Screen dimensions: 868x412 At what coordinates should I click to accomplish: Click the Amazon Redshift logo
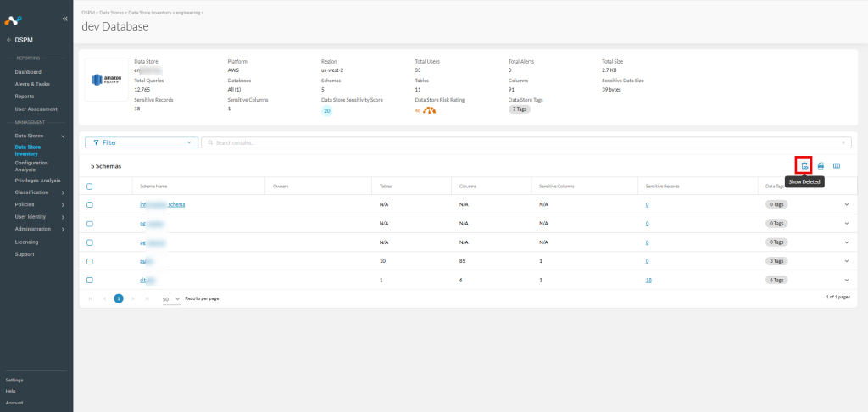(106, 80)
